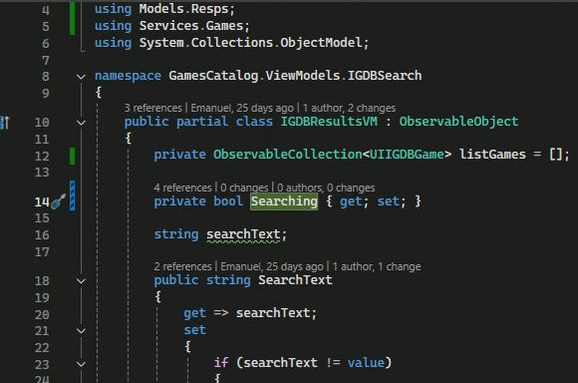Click the listGames field name

[492, 154]
